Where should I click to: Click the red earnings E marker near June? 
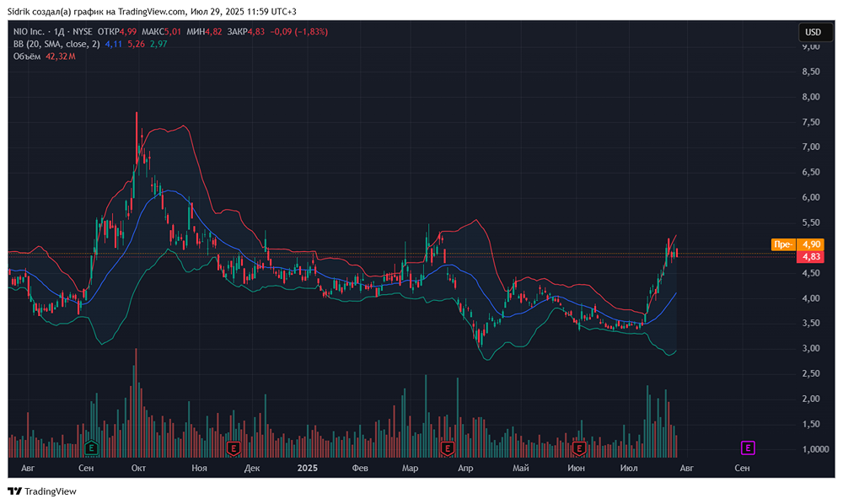(579, 448)
